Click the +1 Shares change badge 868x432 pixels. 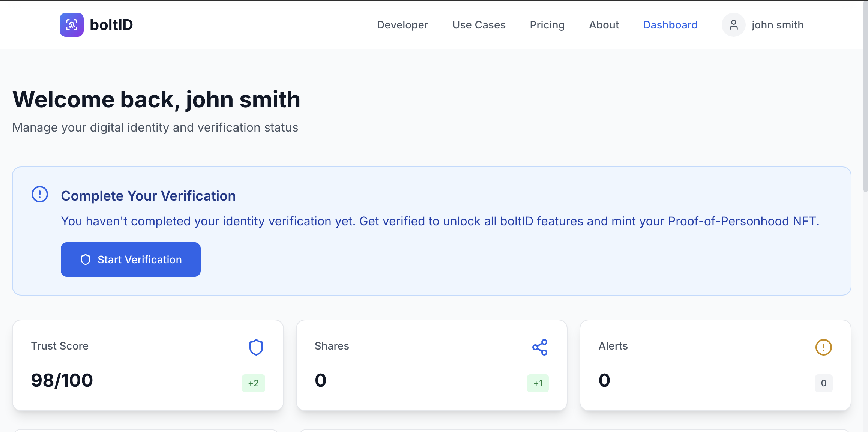click(538, 383)
